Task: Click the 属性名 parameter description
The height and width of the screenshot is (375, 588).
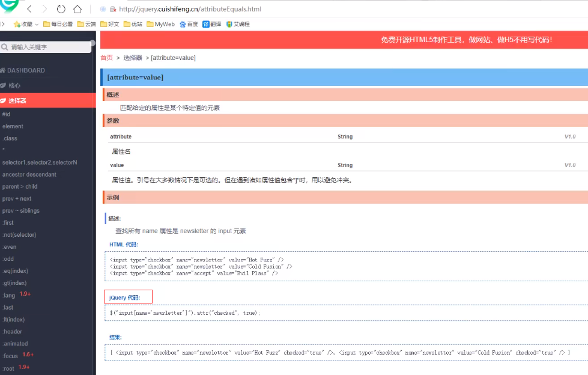Action: (121, 151)
